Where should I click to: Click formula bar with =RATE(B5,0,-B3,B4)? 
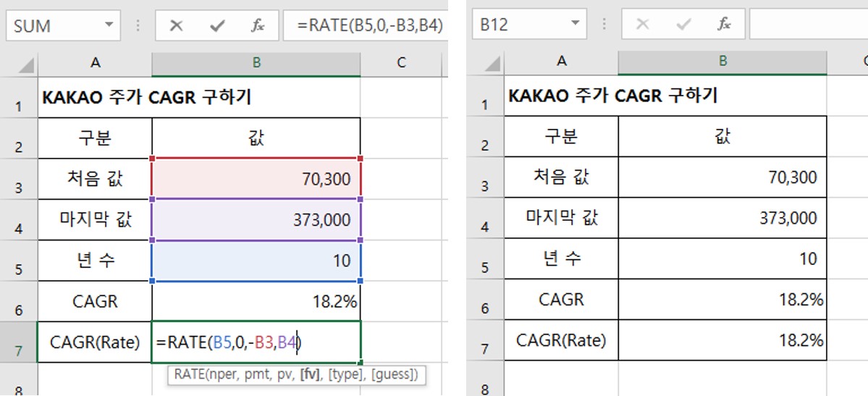coord(366,25)
